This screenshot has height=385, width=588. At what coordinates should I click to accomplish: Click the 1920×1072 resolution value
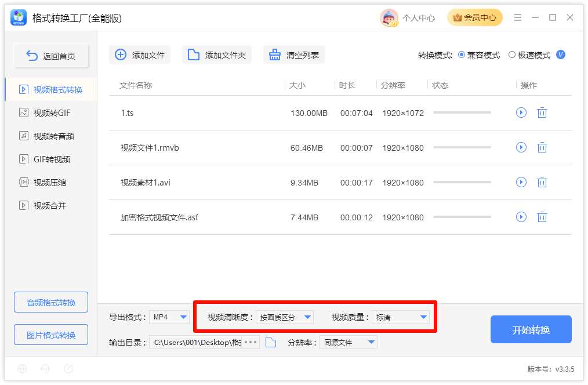(x=403, y=113)
